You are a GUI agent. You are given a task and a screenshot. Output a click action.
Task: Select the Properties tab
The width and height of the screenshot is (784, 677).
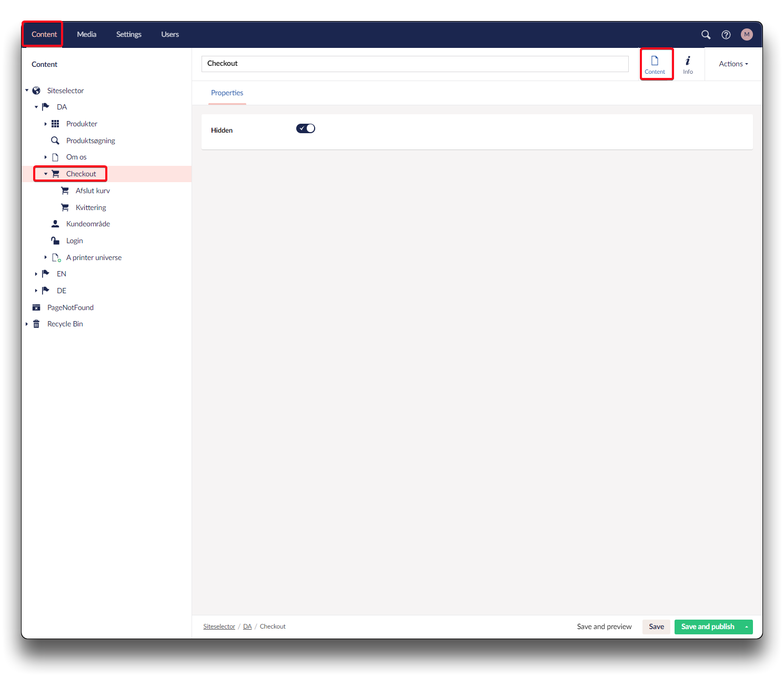point(227,93)
